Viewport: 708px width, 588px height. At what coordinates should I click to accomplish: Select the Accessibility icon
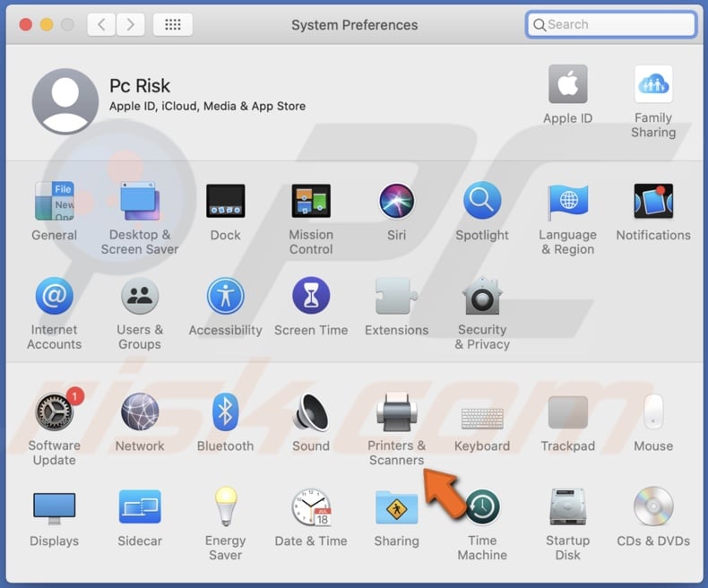(225, 298)
